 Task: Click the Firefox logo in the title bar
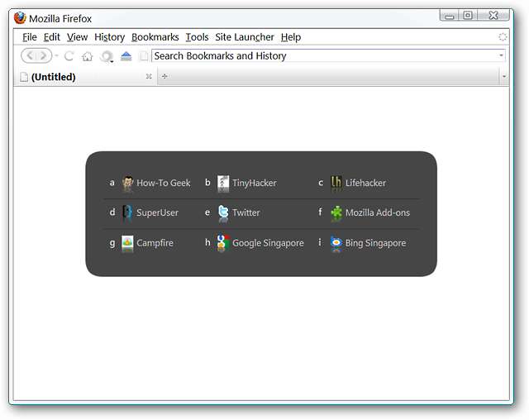(20, 18)
